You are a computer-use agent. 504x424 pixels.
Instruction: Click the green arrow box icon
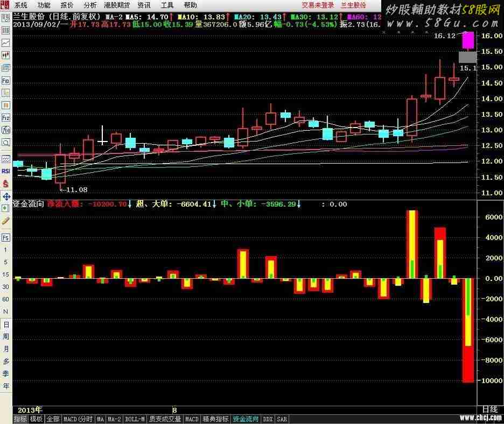click(x=5, y=208)
